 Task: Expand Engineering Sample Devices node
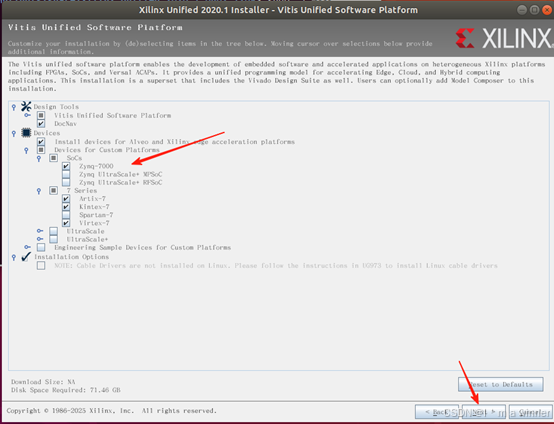click(x=27, y=247)
